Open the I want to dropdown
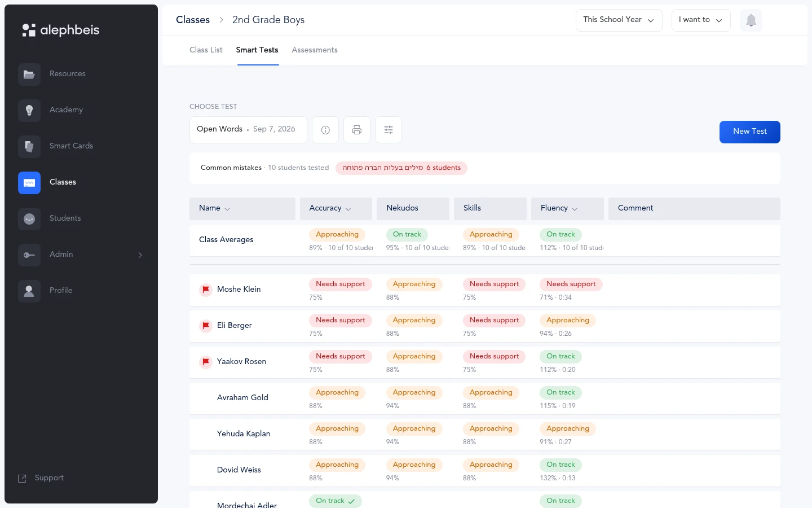The width and height of the screenshot is (812, 508). tap(701, 20)
